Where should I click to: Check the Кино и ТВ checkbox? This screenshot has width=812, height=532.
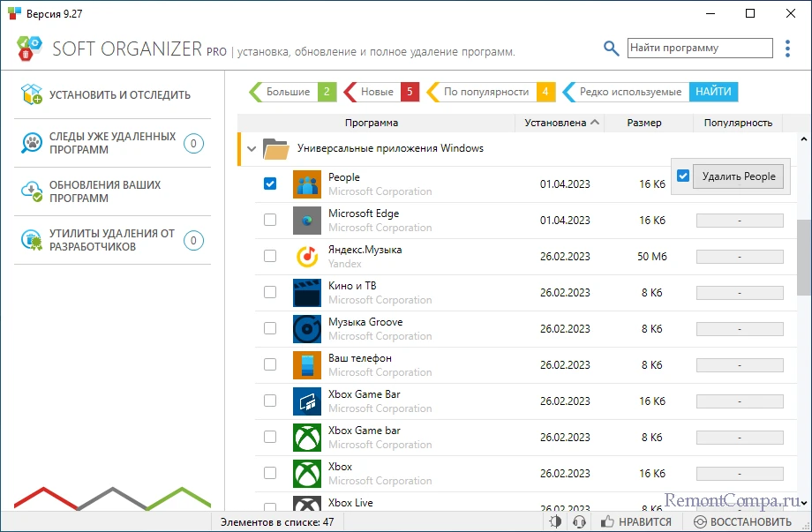click(x=270, y=292)
